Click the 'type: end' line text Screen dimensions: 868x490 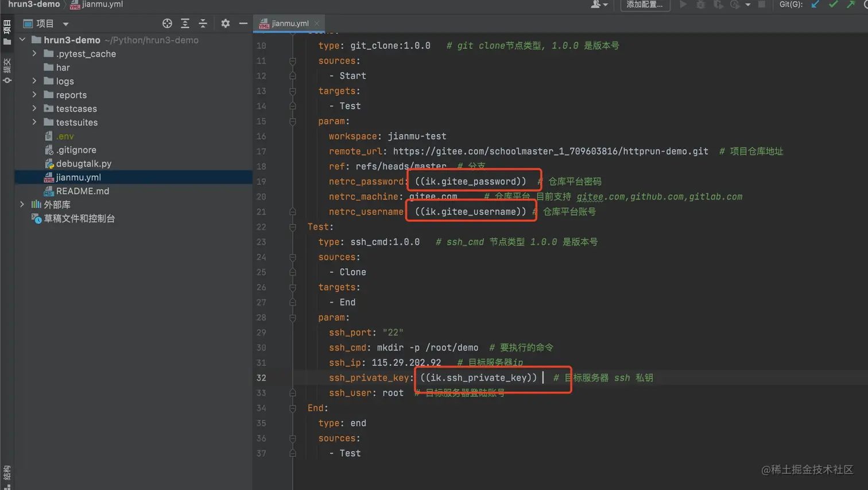pyautogui.click(x=342, y=423)
